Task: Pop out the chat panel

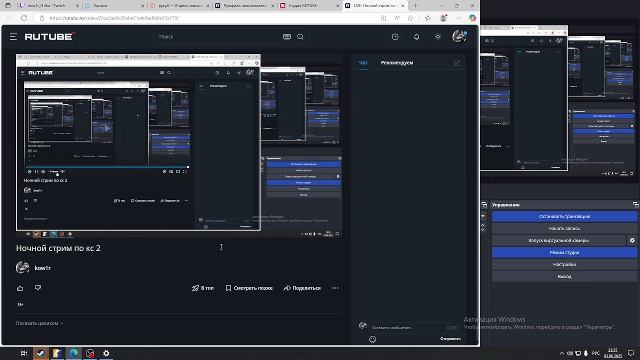Action: click(457, 63)
